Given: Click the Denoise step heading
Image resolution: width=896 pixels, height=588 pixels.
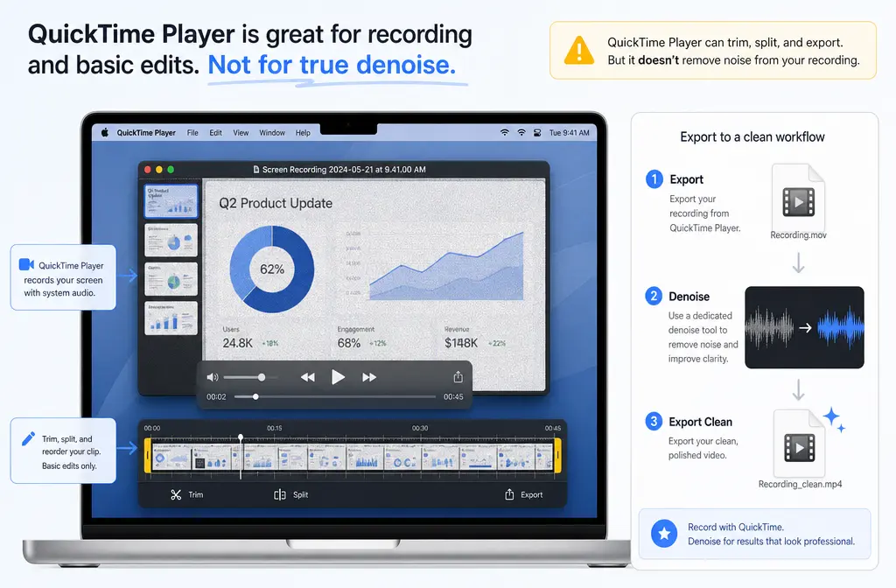Looking at the screenshot, I should point(689,297).
